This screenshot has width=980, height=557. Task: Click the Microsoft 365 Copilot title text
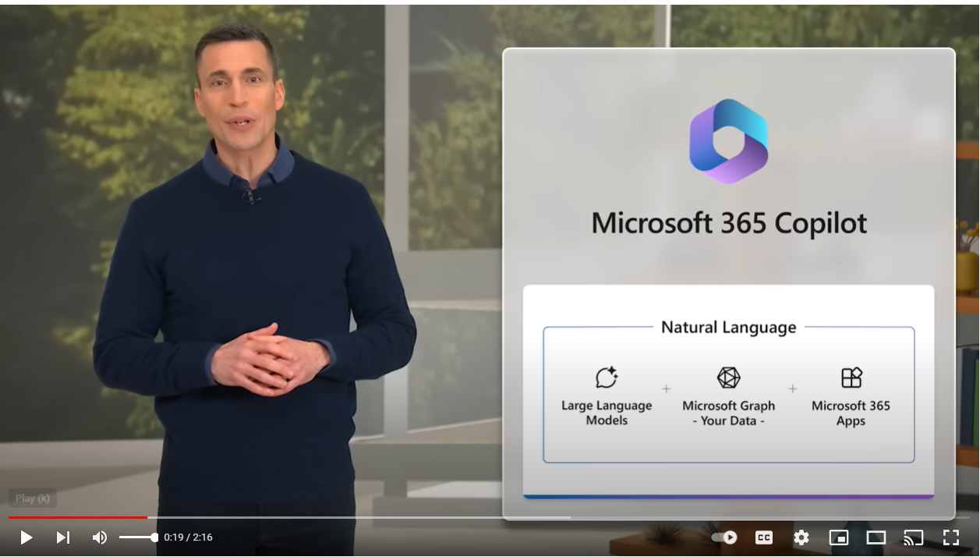click(x=729, y=224)
